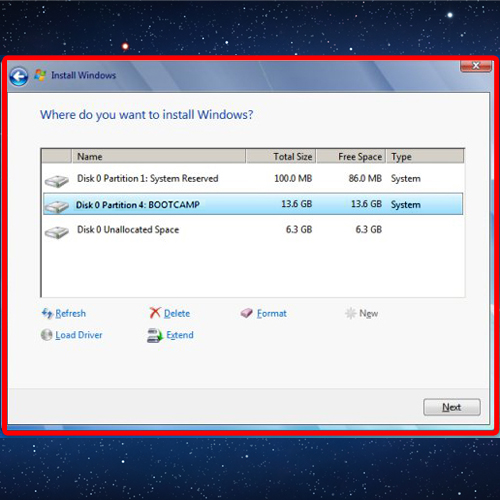Screen dimensions: 500x500
Task: Select Disk 0 Partition 4: BOOTCAMP row
Action: pos(253,204)
